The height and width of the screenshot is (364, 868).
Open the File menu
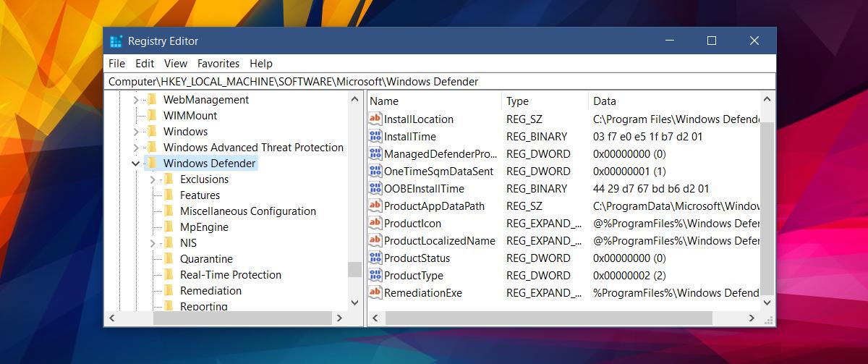(x=116, y=64)
